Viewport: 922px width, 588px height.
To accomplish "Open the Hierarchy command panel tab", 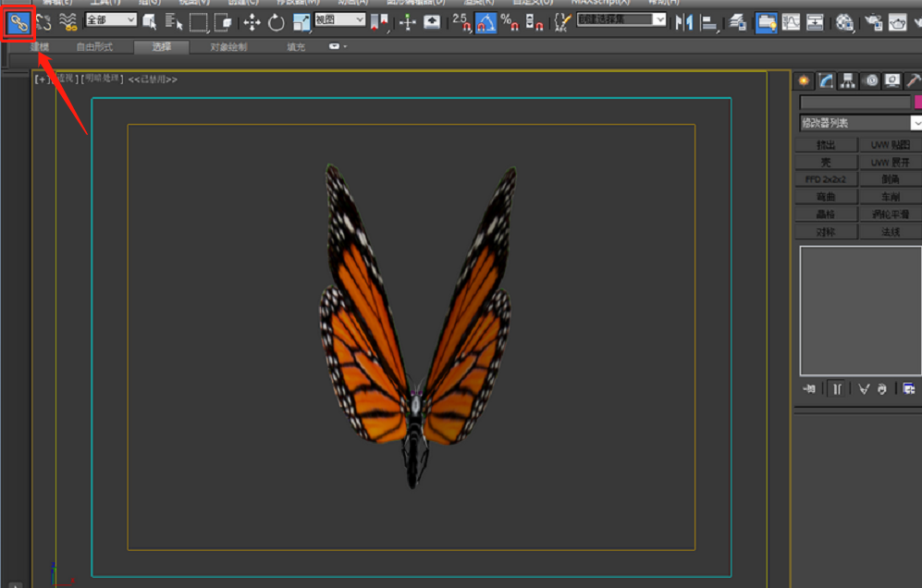I will pos(848,80).
